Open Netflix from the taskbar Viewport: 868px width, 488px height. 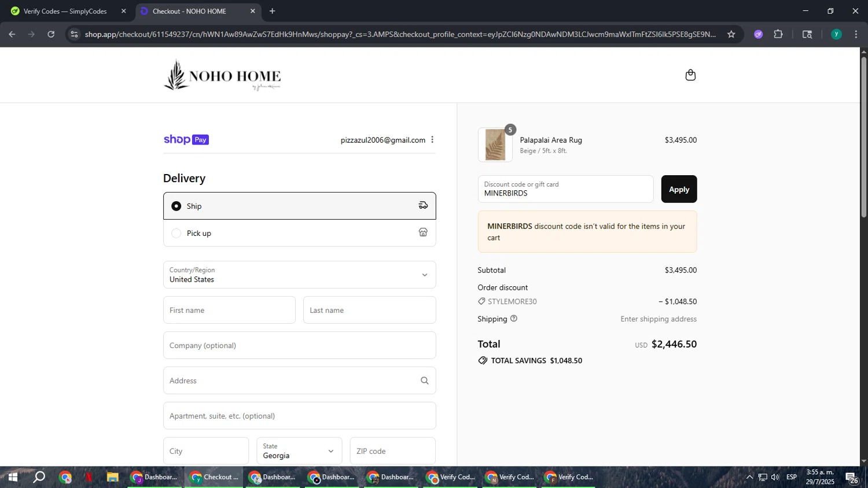89,477
